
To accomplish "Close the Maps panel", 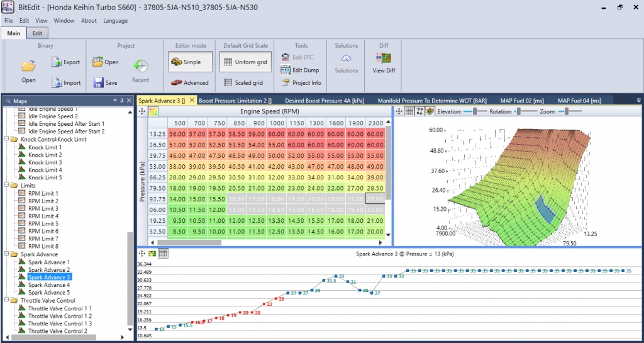I will (129, 100).
